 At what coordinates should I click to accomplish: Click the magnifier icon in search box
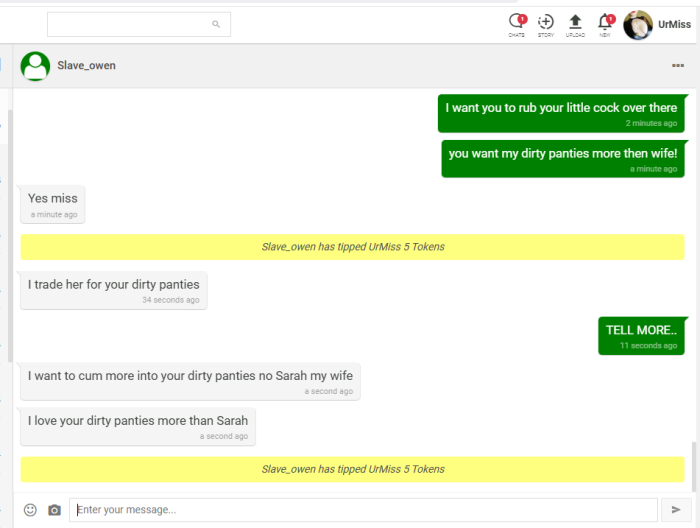click(216, 24)
